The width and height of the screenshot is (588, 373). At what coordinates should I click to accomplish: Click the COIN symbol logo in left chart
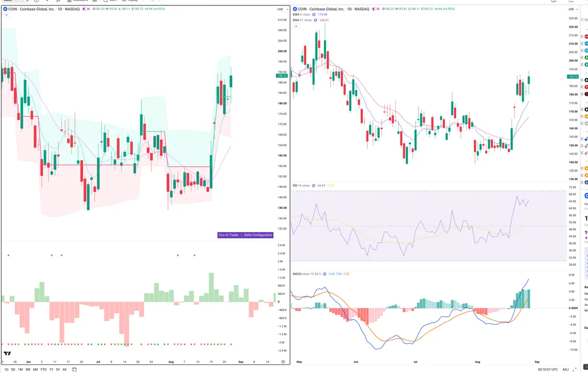5,9
